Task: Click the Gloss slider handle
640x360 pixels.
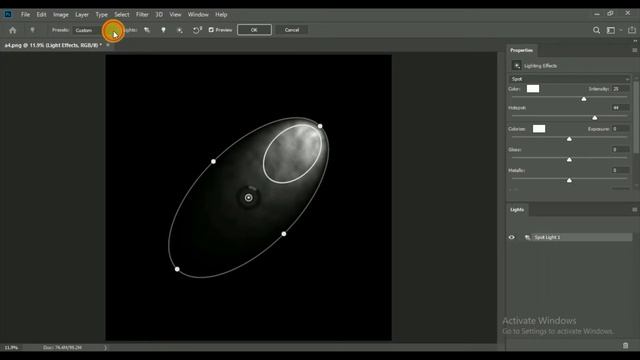Action: (x=569, y=160)
